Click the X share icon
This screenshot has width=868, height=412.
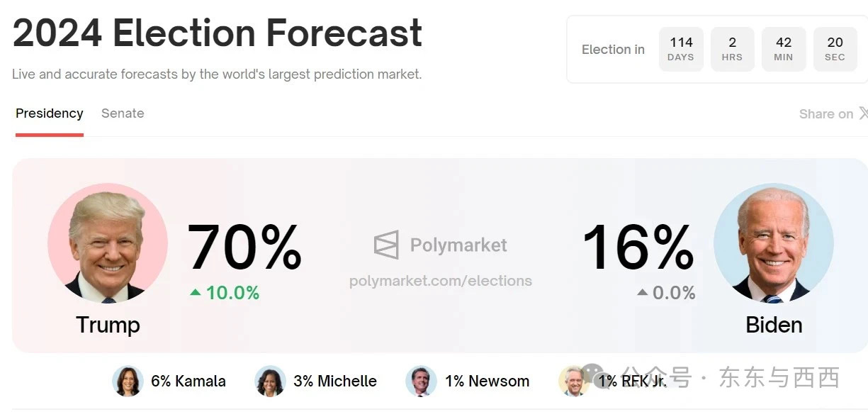point(863,113)
